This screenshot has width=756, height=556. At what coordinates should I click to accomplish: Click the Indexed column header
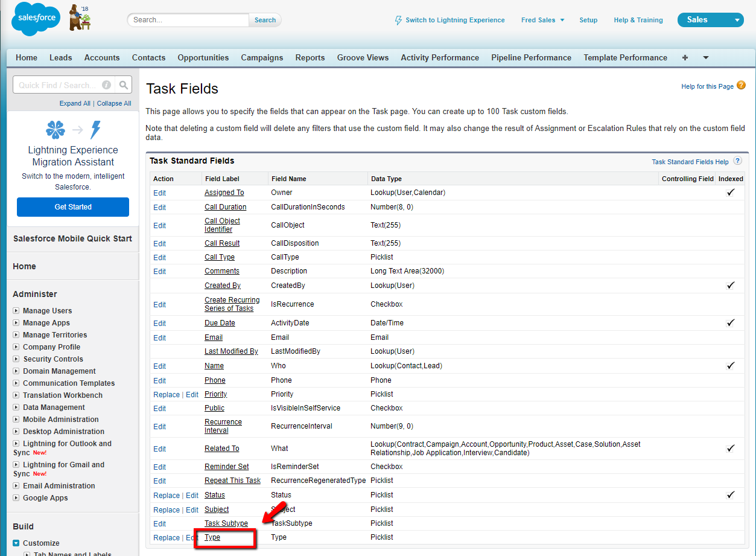[731, 179]
